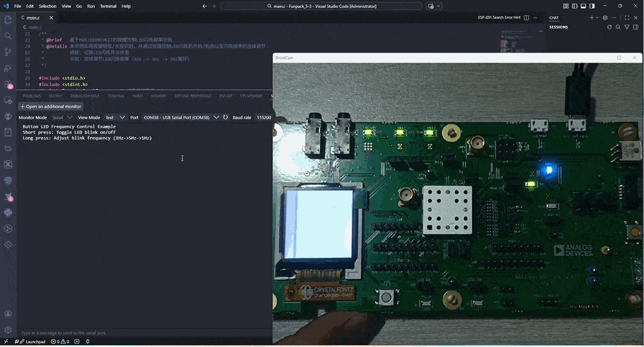Viewport: 644px width, 347px height.
Task: Open the Manage gear in activity bar
Action: 8,330
